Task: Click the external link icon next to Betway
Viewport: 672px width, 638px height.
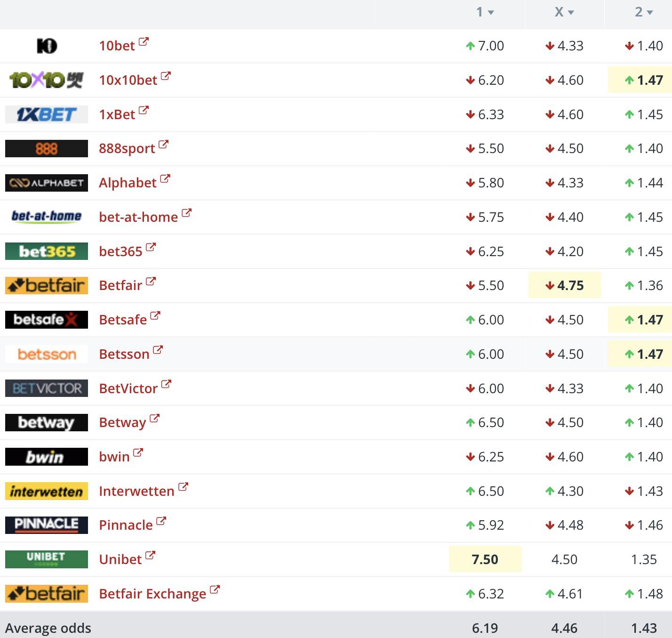Action: pyautogui.click(x=154, y=419)
